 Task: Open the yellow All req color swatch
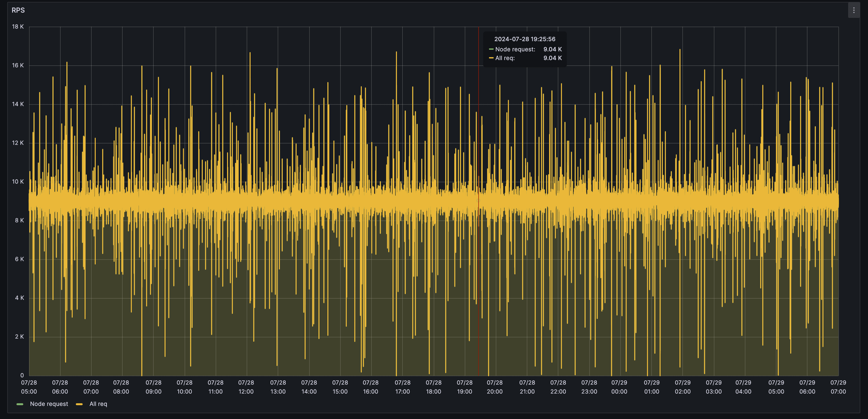[79, 404]
